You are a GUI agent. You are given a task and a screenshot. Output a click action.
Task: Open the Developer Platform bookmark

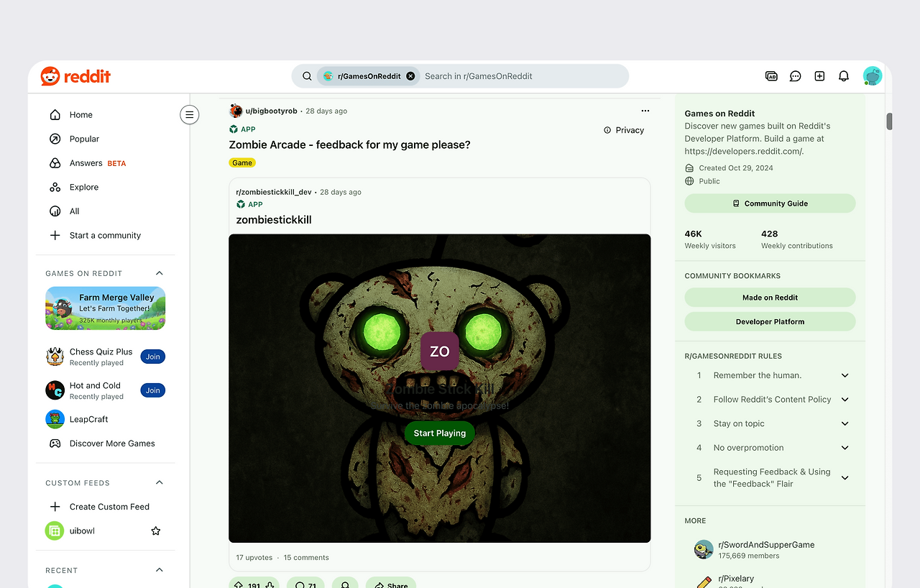click(770, 322)
